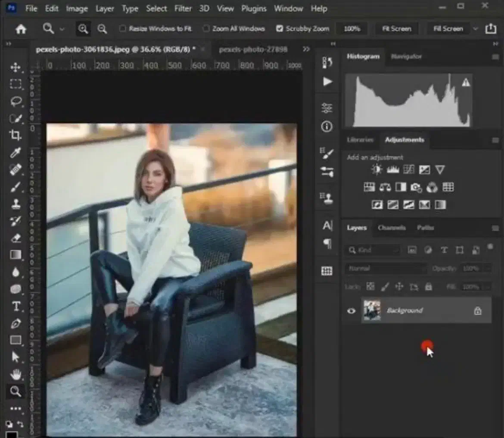Screen dimensions: 504x438
Task: Add a Brightness/Contrast adjustment
Action: 376,170
